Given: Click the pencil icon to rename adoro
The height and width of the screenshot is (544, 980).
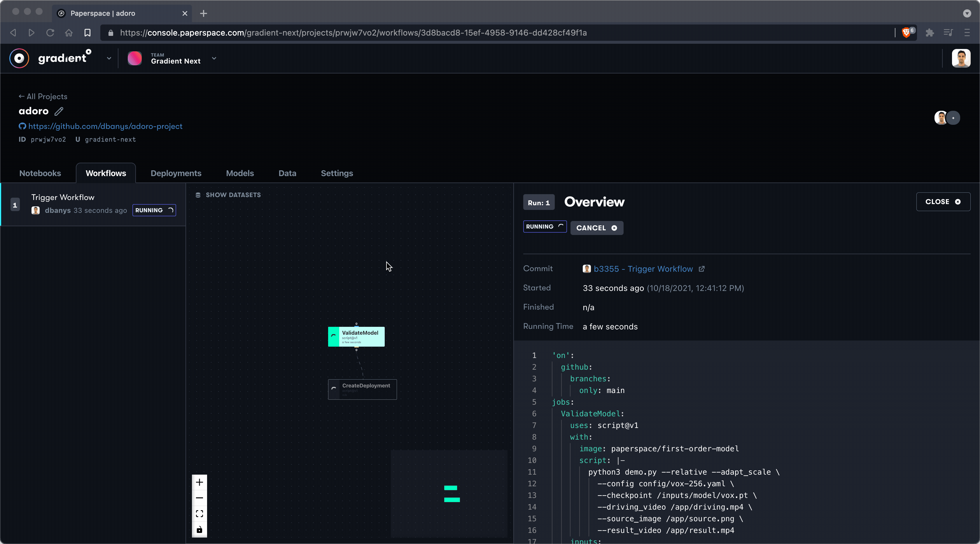Looking at the screenshot, I should 59,111.
